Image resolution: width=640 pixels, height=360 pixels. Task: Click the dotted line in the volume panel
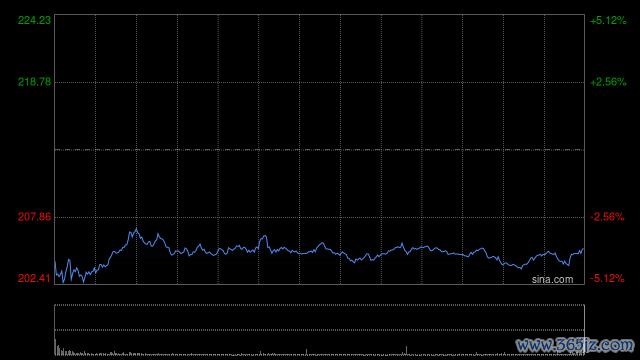tap(320, 330)
